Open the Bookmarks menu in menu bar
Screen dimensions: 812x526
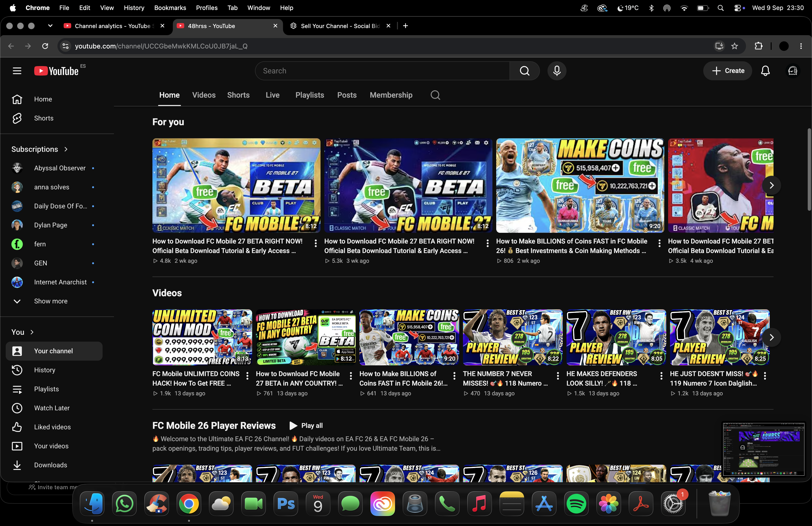coord(170,8)
